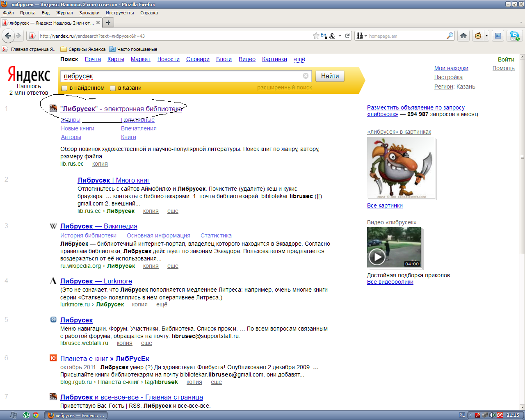Switch to the Firefox taskbar window button
The image size is (525, 420).
coord(76,415)
